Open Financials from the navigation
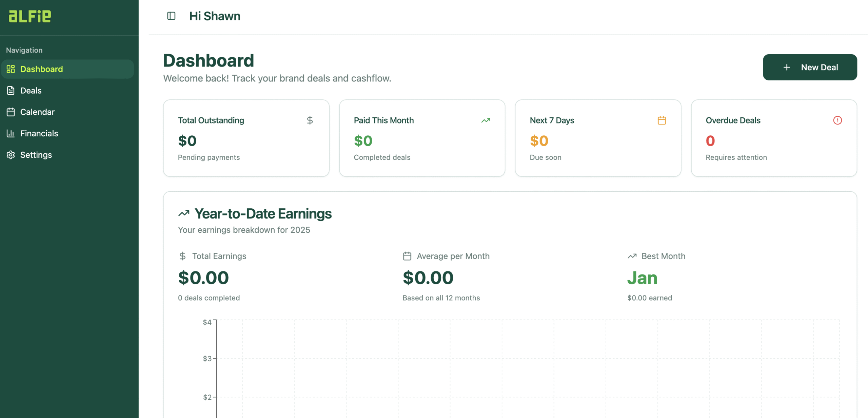Viewport: 868px width, 418px height. point(39,133)
